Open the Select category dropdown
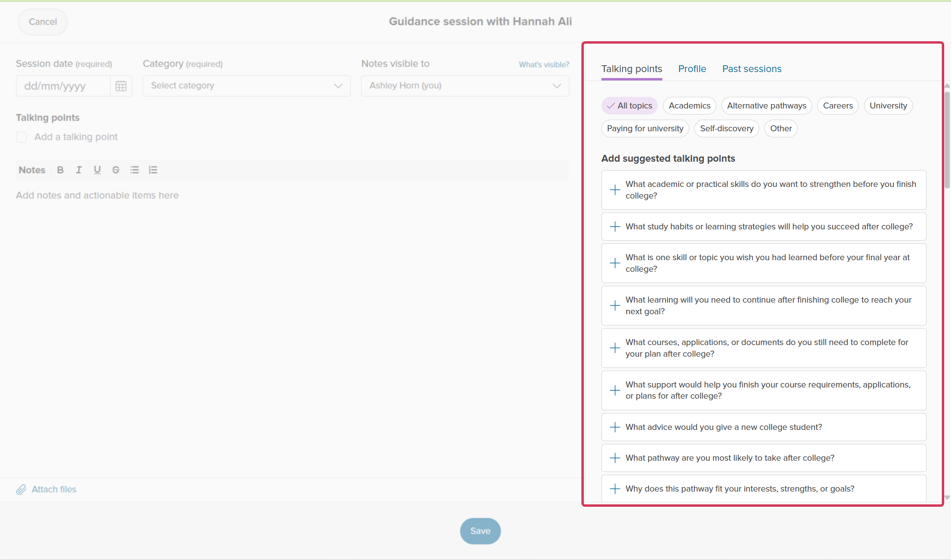The image size is (951, 560). pos(247,86)
